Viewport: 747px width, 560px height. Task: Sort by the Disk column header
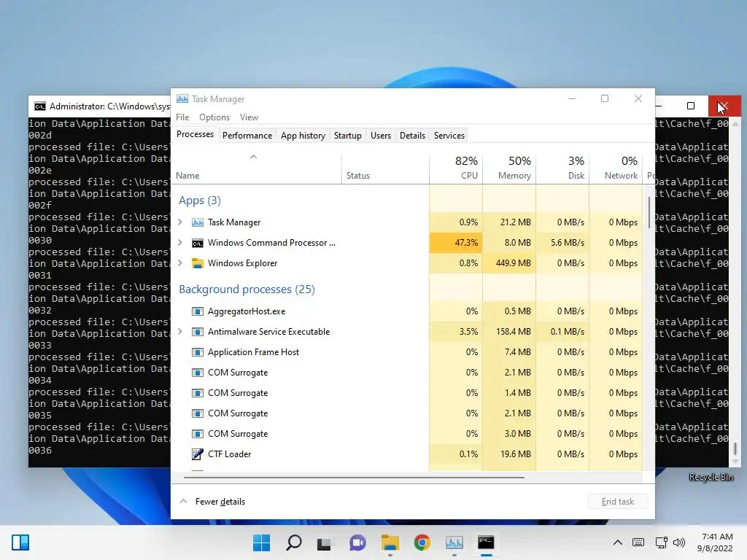pyautogui.click(x=562, y=168)
